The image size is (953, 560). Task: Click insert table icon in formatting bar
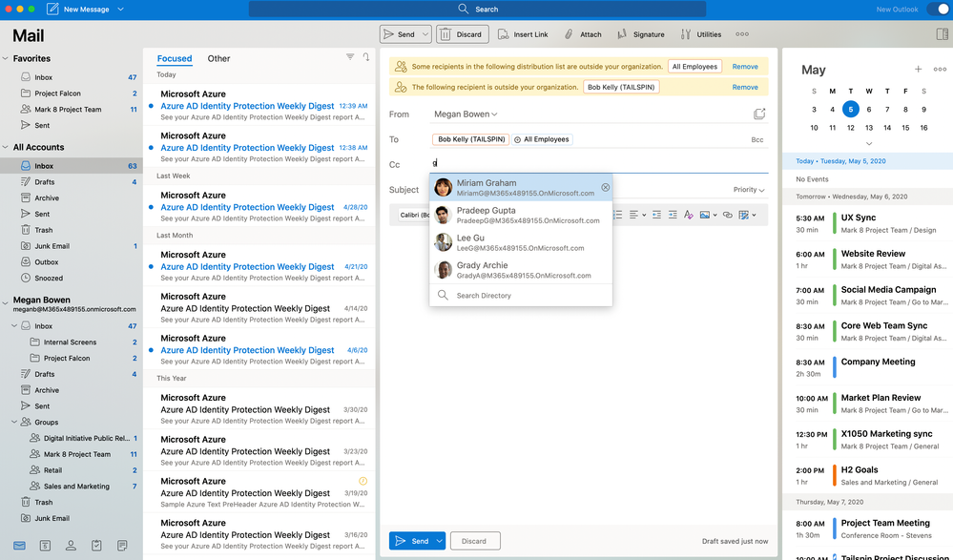pyautogui.click(x=743, y=215)
